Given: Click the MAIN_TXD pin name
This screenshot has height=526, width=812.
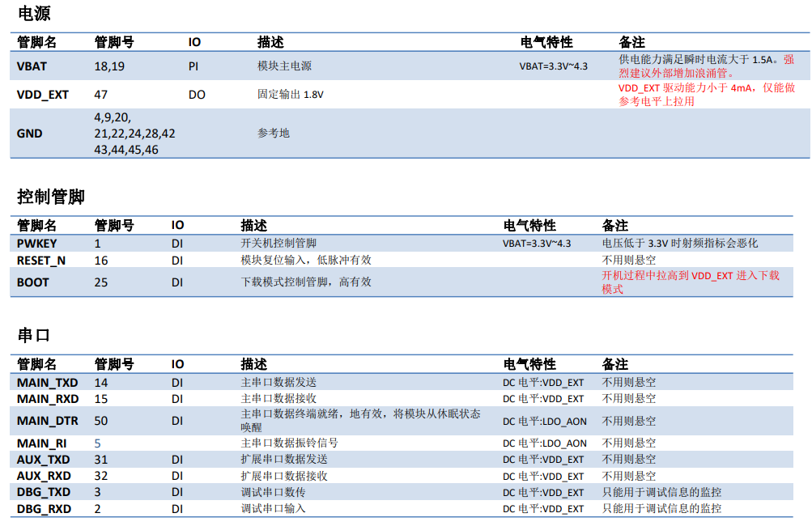Looking at the screenshot, I should (x=47, y=383).
